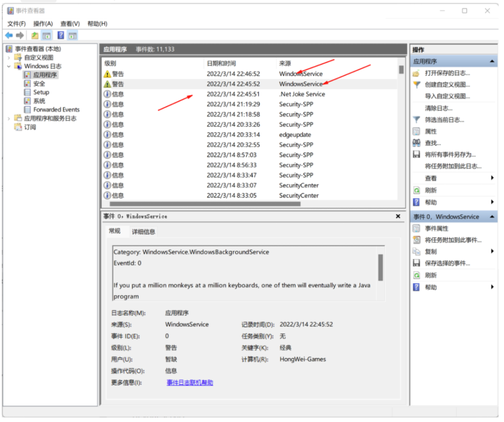This screenshot has height=422, width=504.
Task: Click the event list horizontal scrollbar
Action: [x=205, y=204]
